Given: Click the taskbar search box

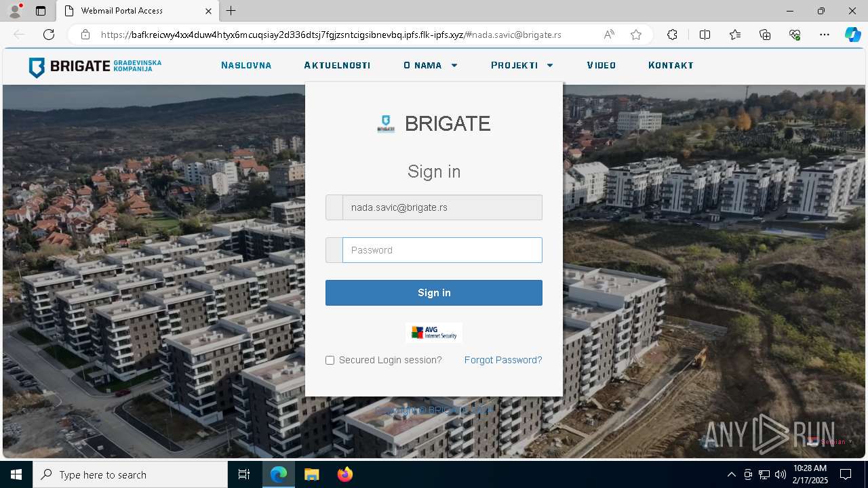Looking at the screenshot, I should (x=130, y=474).
